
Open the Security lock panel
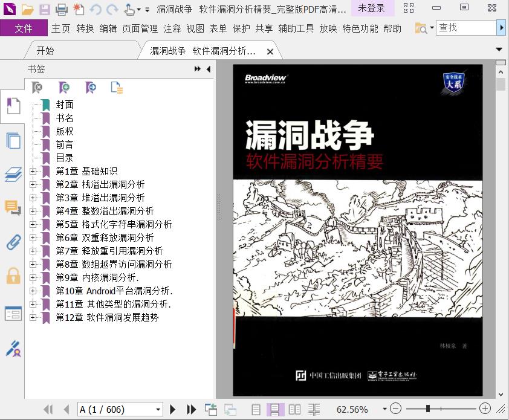coord(13,276)
